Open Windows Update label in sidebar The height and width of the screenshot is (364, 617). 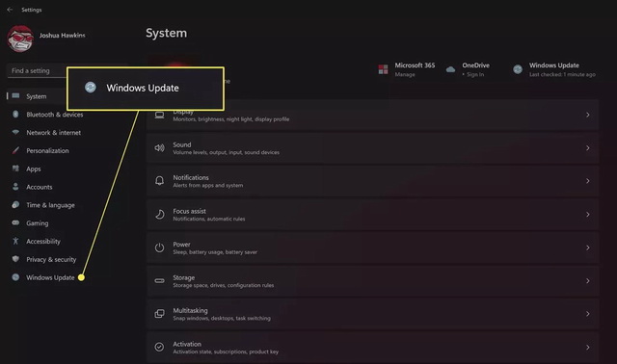50,277
